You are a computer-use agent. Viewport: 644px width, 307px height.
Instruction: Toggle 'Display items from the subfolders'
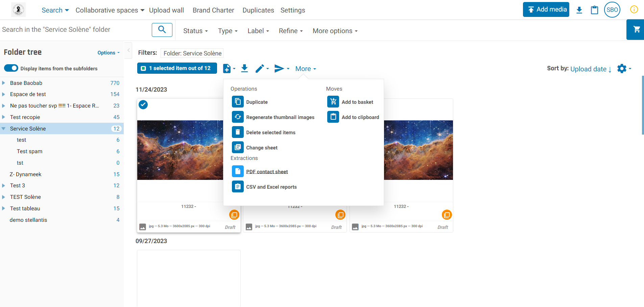(x=11, y=68)
